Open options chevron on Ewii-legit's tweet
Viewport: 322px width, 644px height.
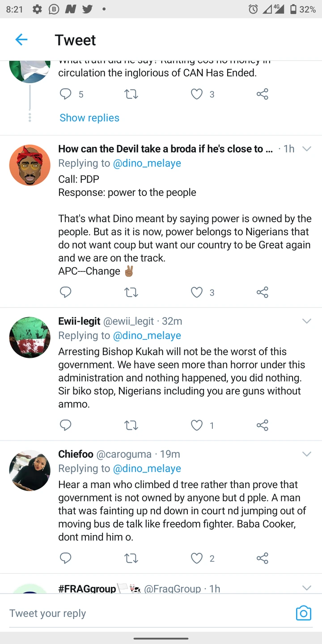point(306,321)
